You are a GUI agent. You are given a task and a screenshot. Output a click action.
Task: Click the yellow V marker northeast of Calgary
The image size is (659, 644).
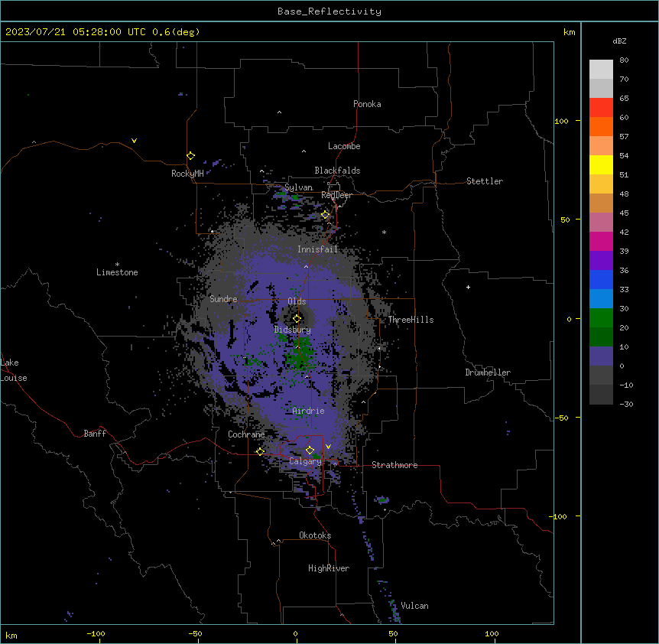(328, 447)
